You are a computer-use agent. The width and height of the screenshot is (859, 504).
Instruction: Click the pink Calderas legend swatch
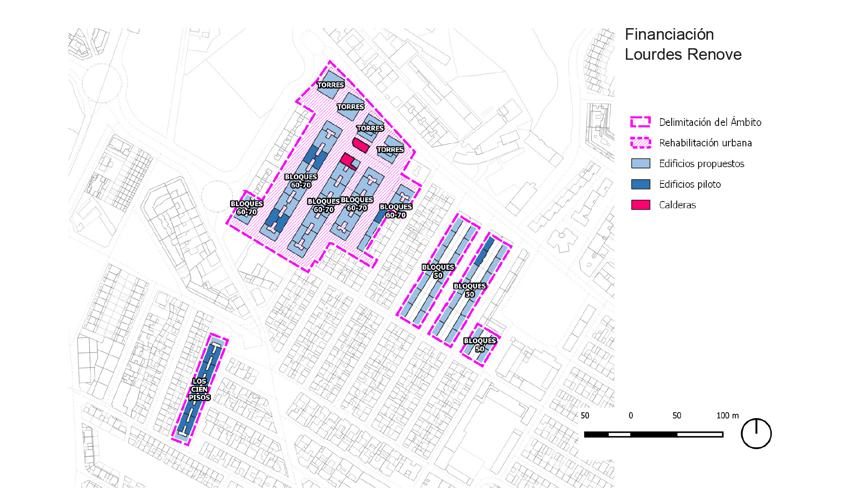click(641, 205)
